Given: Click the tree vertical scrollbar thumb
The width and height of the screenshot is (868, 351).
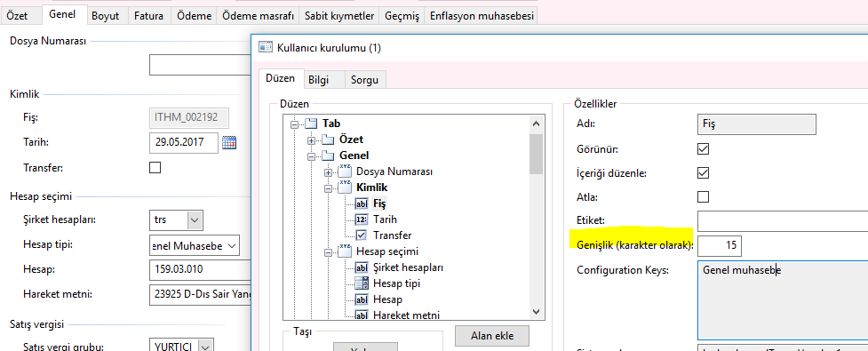Looking at the screenshot, I should tap(536, 154).
